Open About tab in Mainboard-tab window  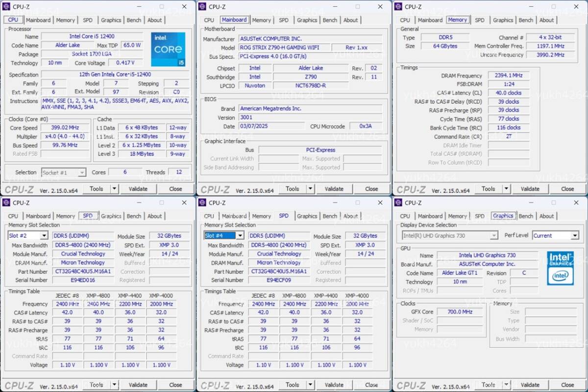point(350,20)
